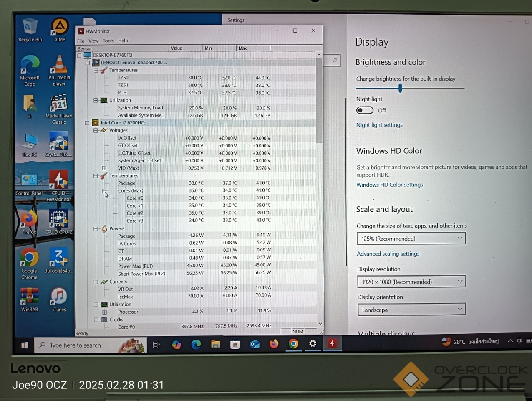Select the Control Panel desktop icon
The image size is (532, 401).
tap(29, 184)
